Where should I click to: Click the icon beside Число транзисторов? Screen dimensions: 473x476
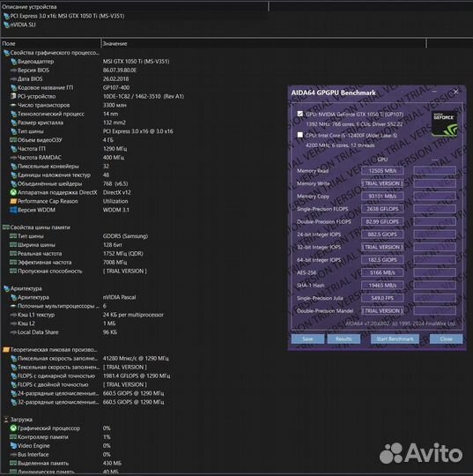[13, 106]
